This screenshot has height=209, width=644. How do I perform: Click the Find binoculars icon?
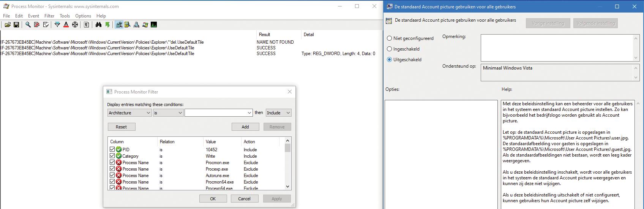[x=98, y=25]
